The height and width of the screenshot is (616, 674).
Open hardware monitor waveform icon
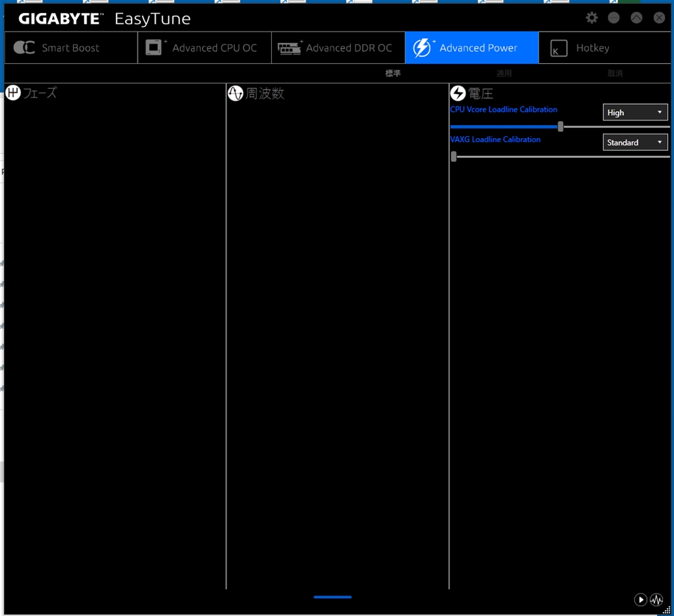click(x=656, y=600)
